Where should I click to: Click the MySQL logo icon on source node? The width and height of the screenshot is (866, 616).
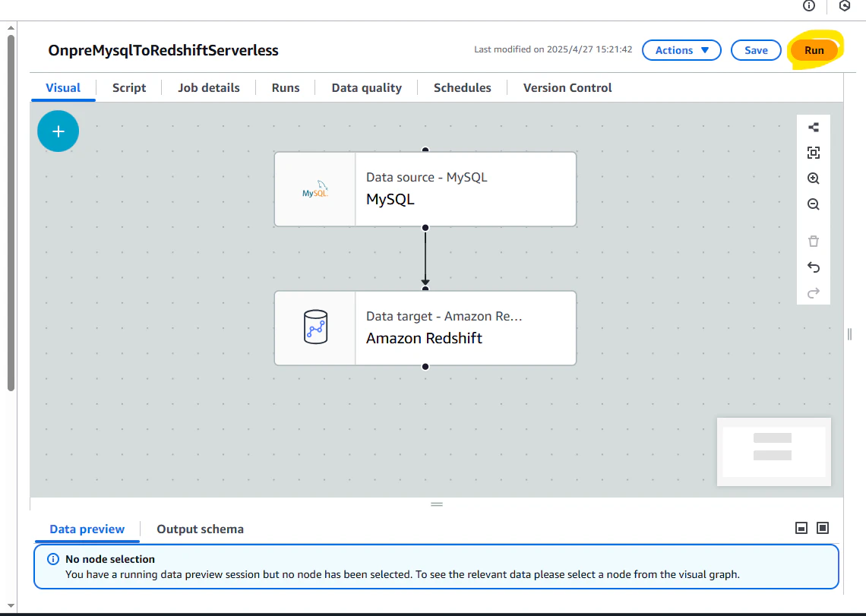pyautogui.click(x=315, y=189)
